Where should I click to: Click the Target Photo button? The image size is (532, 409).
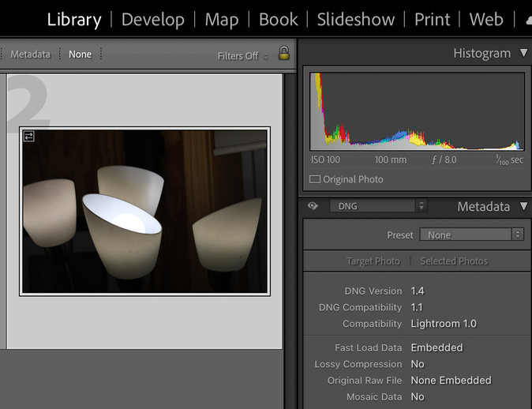click(373, 261)
